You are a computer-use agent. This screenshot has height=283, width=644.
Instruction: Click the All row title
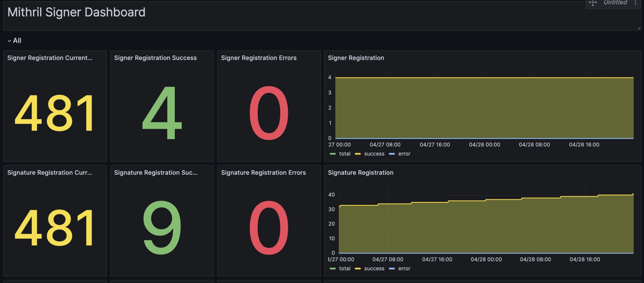click(x=17, y=41)
